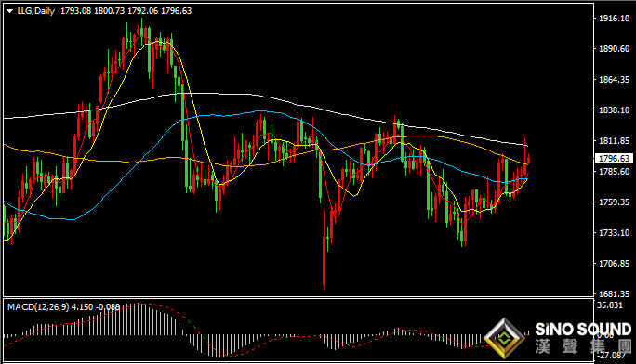Click the 1681.35 price axis label
The image size is (636, 364).
click(614, 294)
